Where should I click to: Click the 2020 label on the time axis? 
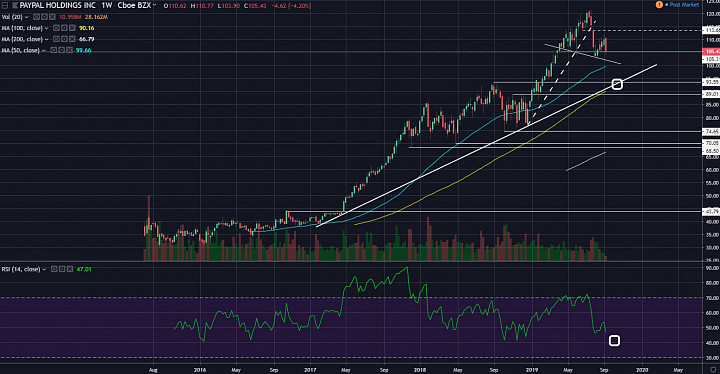point(642,369)
